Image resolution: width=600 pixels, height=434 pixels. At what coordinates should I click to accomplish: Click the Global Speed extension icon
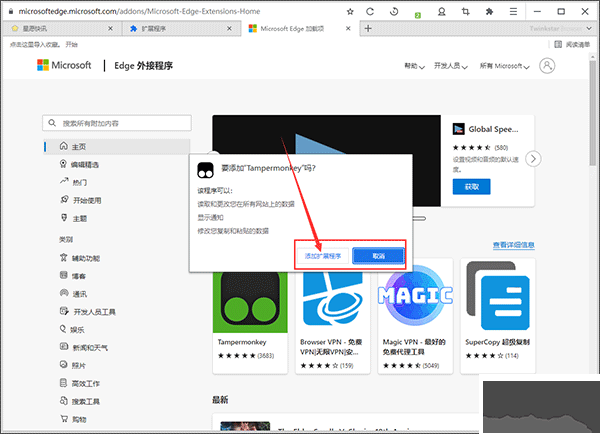458,129
